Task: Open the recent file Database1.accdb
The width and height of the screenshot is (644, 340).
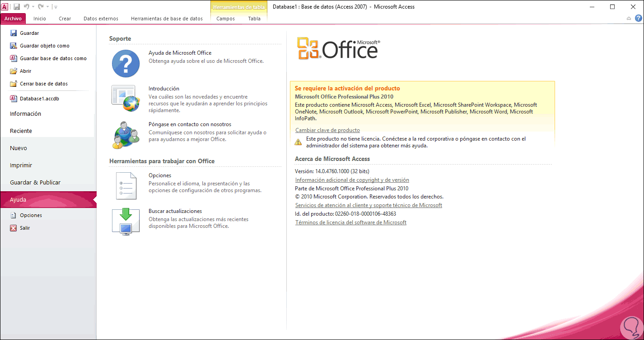Action: pyautogui.click(x=35, y=99)
